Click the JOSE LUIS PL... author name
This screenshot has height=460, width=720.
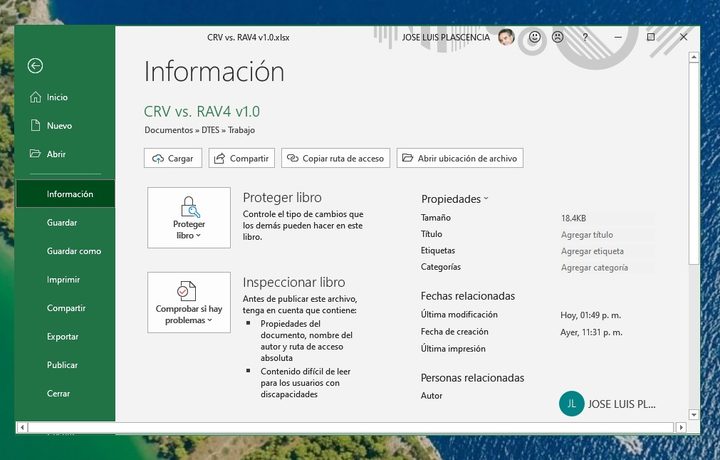[x=622, y=404]
